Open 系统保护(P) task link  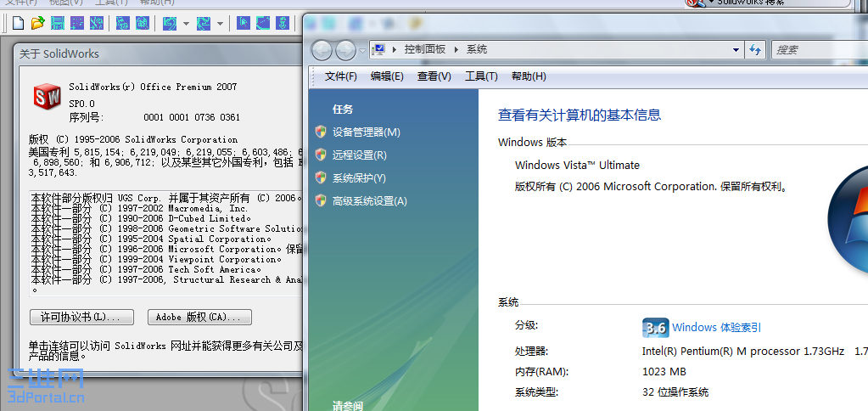click(x=359, y=178)
